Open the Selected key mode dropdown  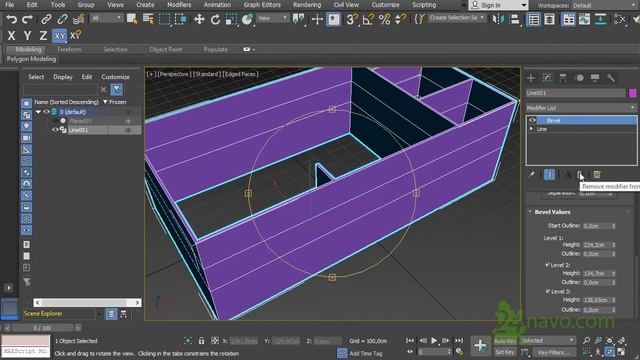[x=547, y=340]
